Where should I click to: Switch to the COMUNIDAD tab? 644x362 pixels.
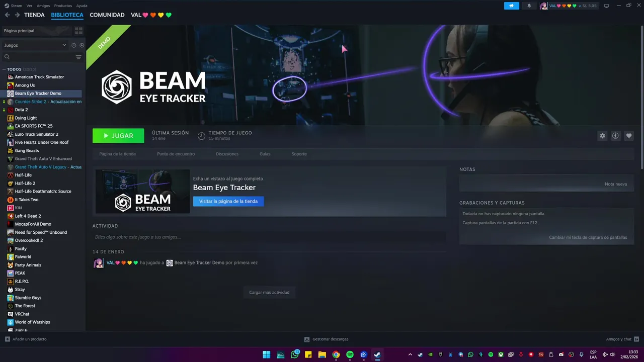click(x=107, y=15)
